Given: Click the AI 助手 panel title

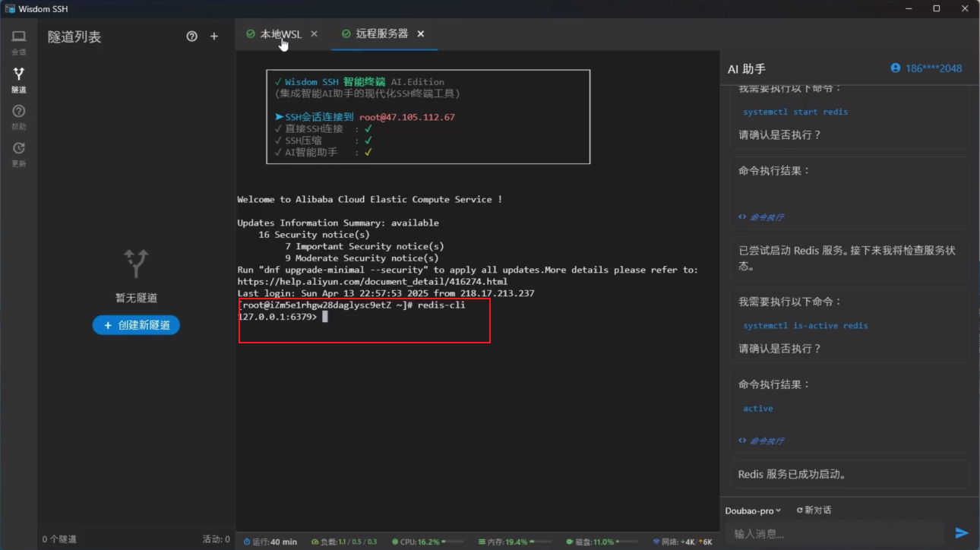Looking at the screenshot, I should (747, 69).
